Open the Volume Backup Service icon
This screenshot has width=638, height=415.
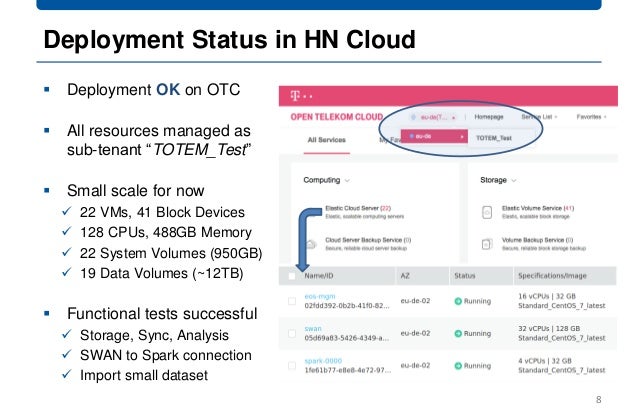coord(487,244)
